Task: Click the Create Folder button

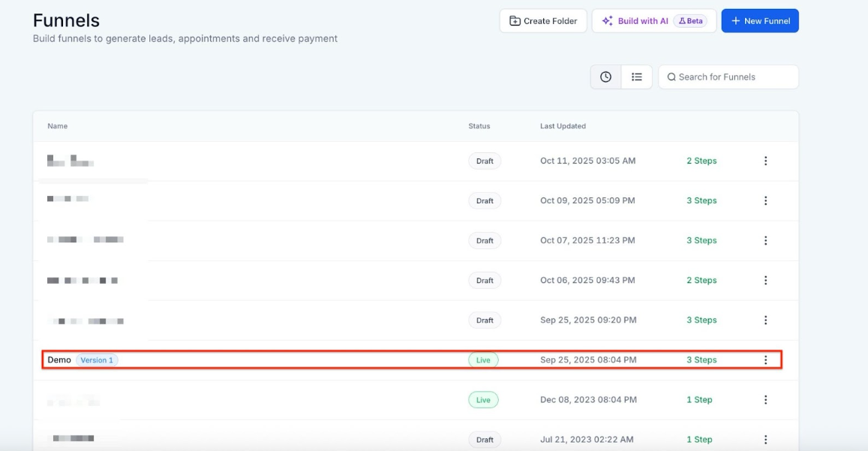Action: pos(542,21)
